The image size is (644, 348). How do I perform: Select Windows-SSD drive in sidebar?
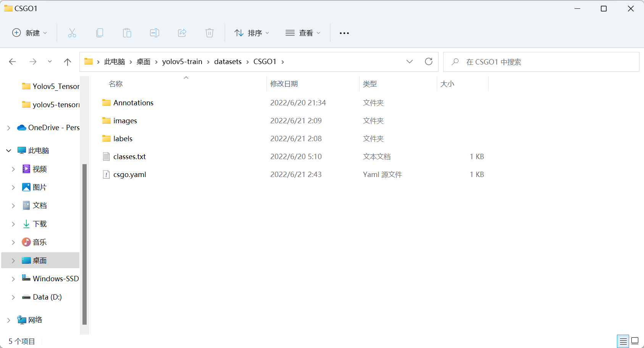pyautogui.click(x=50, y=279)
